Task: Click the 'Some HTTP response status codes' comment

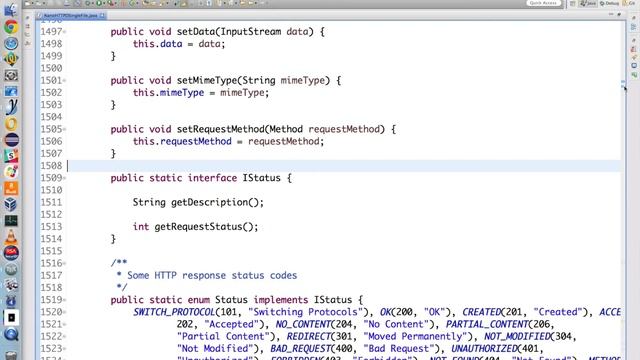Action: 212,276
